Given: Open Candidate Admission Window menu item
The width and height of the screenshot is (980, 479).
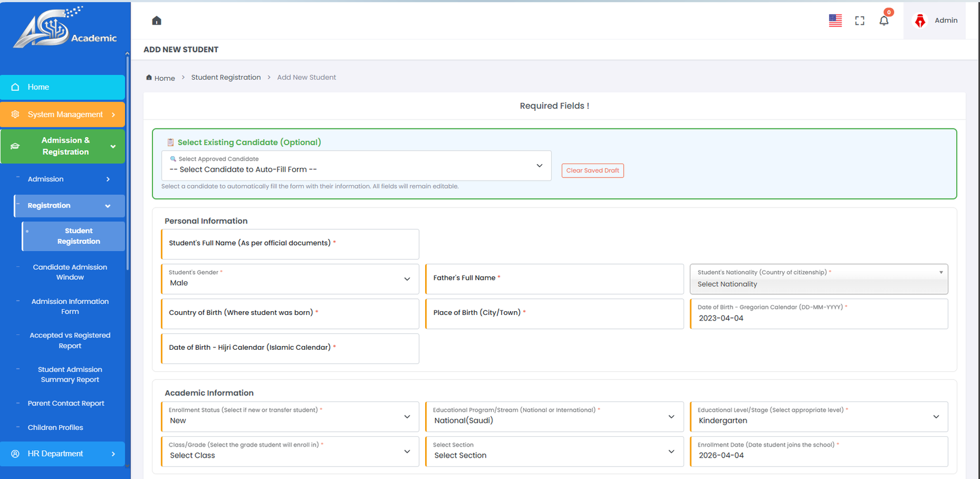Looking at the screenshot, I should (x=70, y=272).
